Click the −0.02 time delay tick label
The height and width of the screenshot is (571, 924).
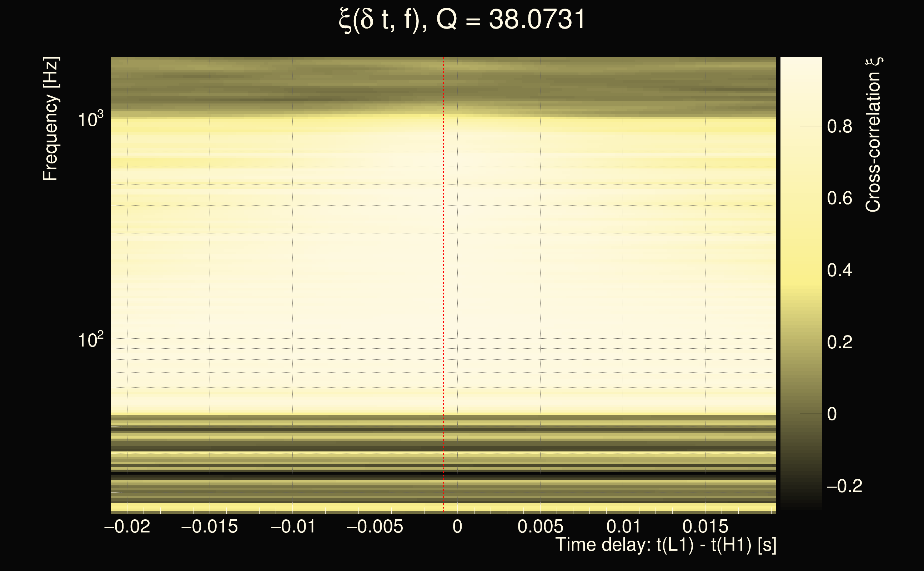[127, 526]
